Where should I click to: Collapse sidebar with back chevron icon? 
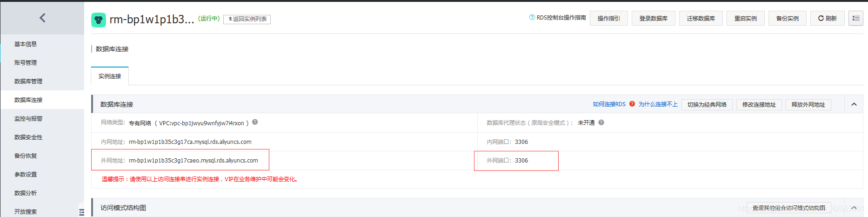(x=42, y=18)
